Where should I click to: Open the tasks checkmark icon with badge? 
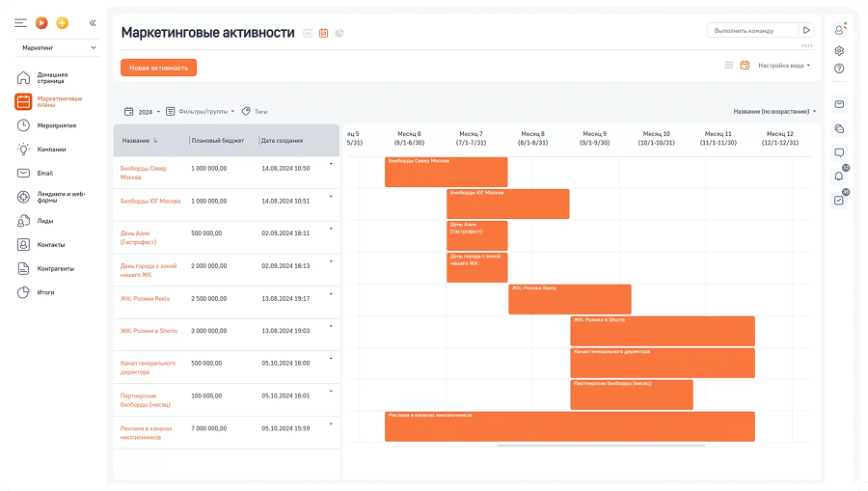(838, 200)
